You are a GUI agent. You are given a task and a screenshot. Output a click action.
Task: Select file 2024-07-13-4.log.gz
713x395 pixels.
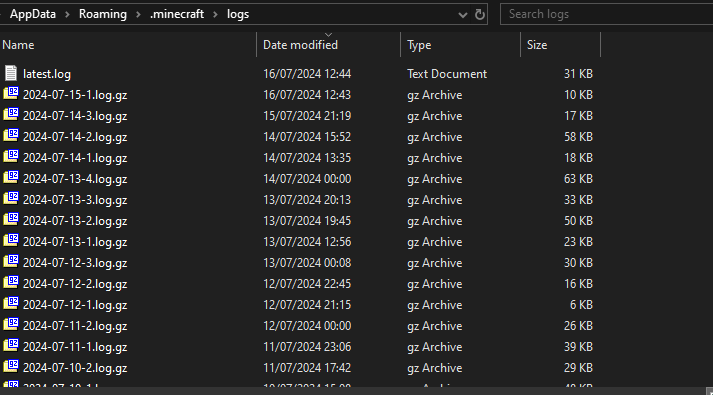point(75,179)
